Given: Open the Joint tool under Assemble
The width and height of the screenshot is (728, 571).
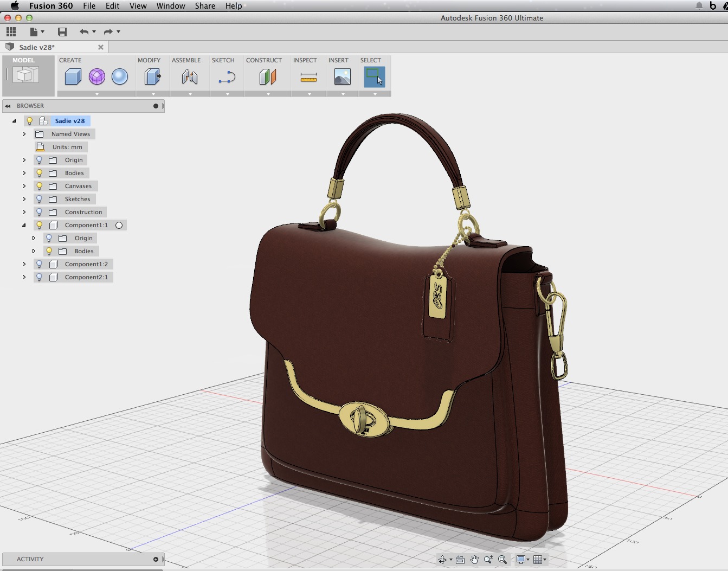Looking at the screenshot, I should click(189, 77).
